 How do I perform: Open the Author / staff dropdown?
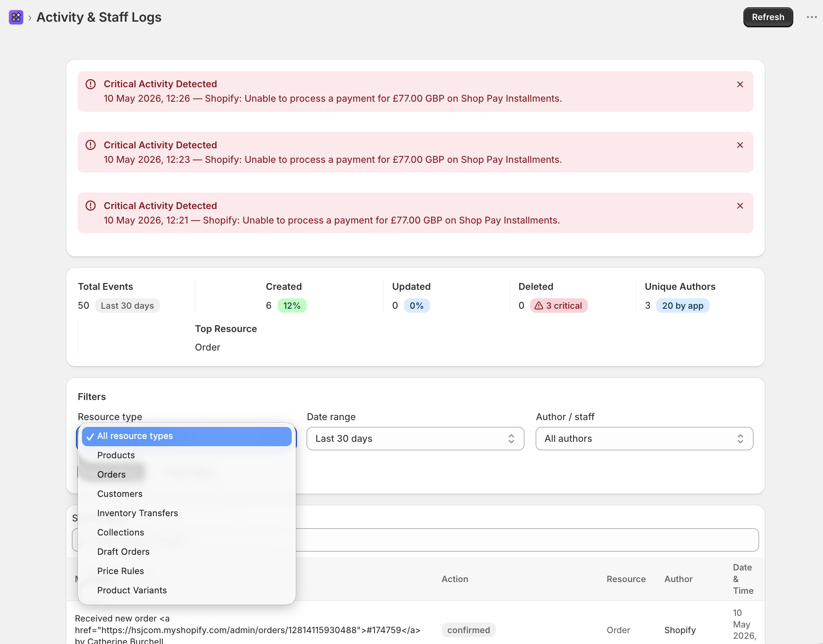click(644, 439)
